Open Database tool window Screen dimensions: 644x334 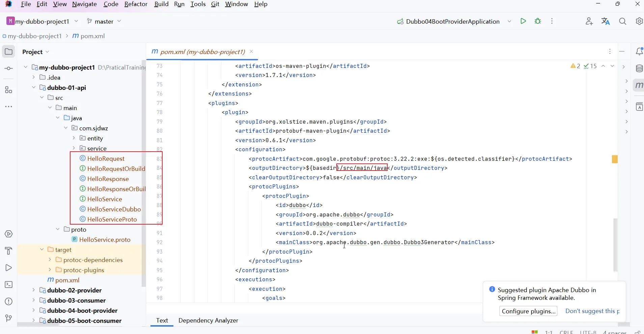(x=639, y=69)
